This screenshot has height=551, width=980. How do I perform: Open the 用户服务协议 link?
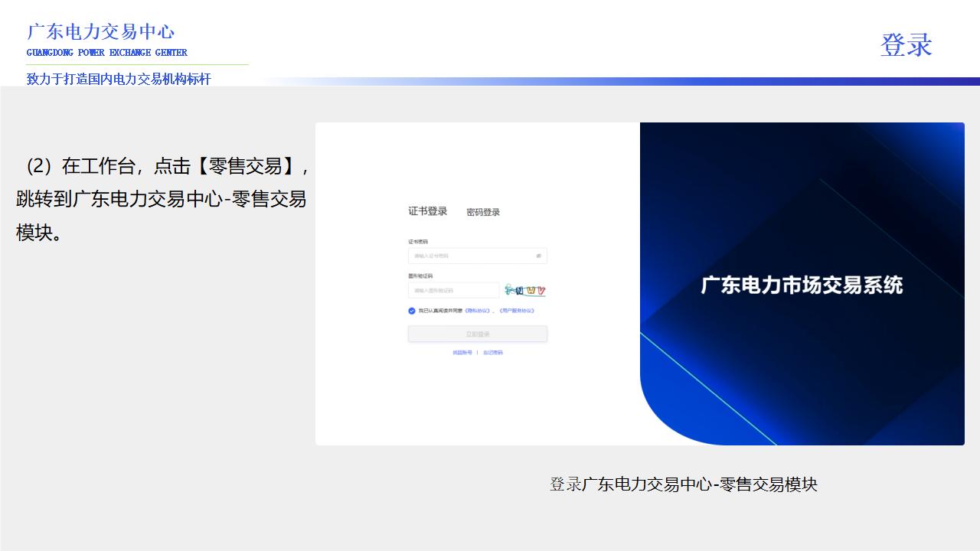coord(516,311)
